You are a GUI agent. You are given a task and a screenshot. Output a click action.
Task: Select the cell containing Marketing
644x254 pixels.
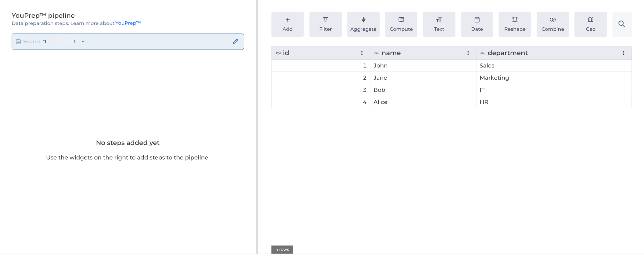coord(494,78)
